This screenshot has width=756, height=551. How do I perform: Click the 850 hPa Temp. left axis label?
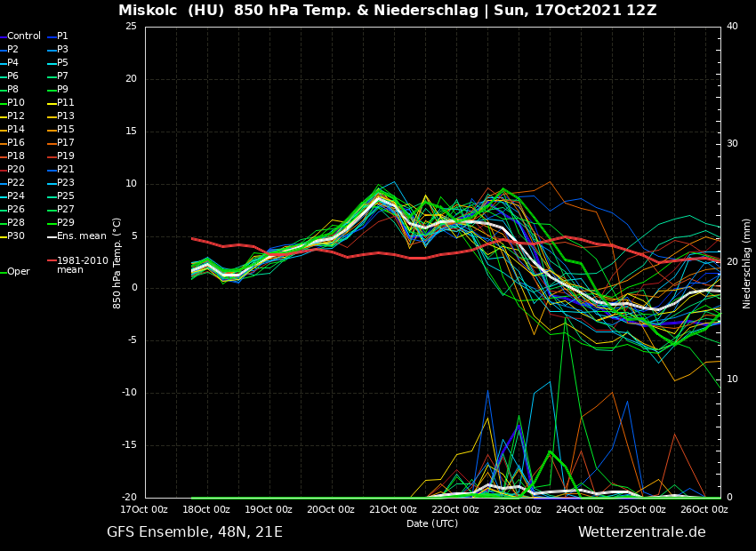(x=117, y=263)
